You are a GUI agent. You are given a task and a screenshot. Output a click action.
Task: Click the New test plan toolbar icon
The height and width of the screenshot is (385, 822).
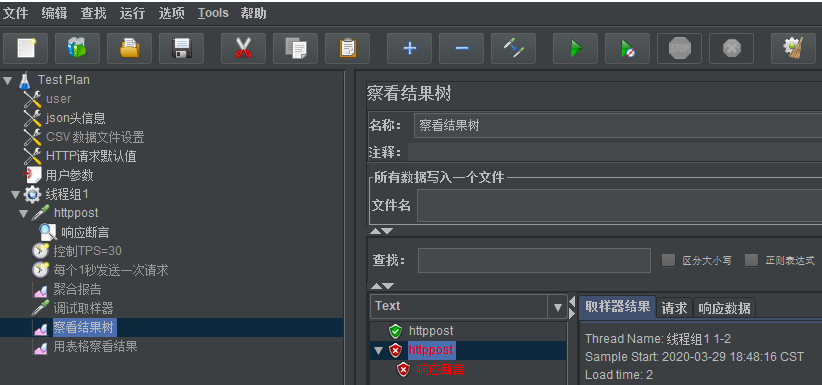tap(25, 49)
